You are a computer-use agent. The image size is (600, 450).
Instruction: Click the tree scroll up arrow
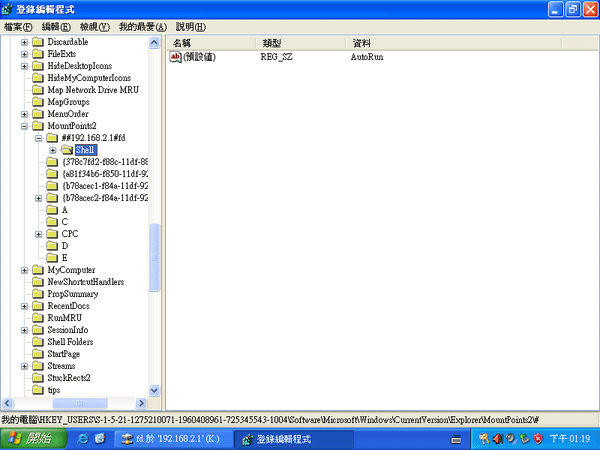(154, 42)
